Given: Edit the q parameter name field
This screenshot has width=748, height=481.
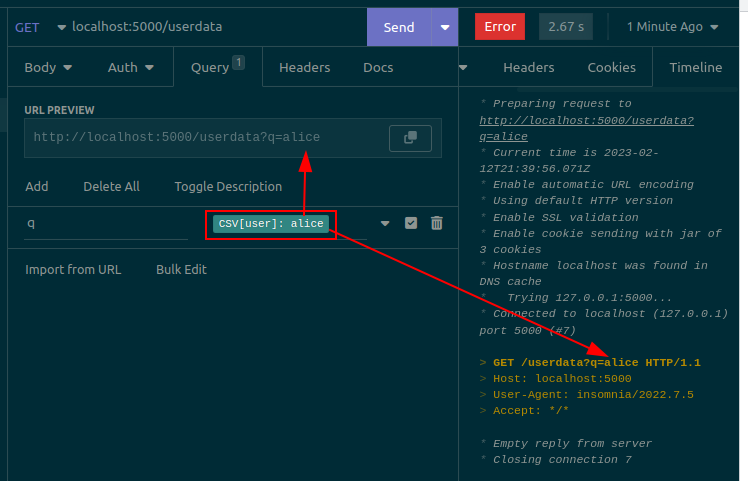Looking at the screenshot, I should [x=106, y=223].
